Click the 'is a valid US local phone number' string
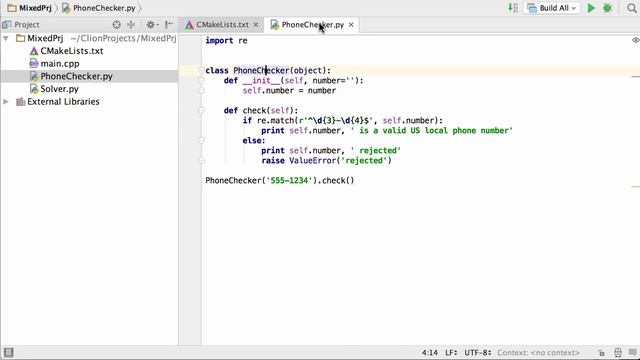Image resolution: width=640 pixels, height=360 pixels. [431, 131]
